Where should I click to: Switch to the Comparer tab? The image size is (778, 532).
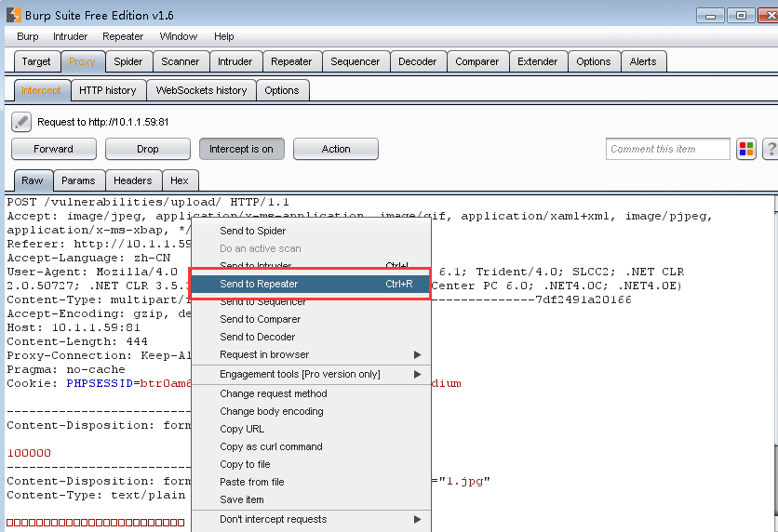(477, 61)
